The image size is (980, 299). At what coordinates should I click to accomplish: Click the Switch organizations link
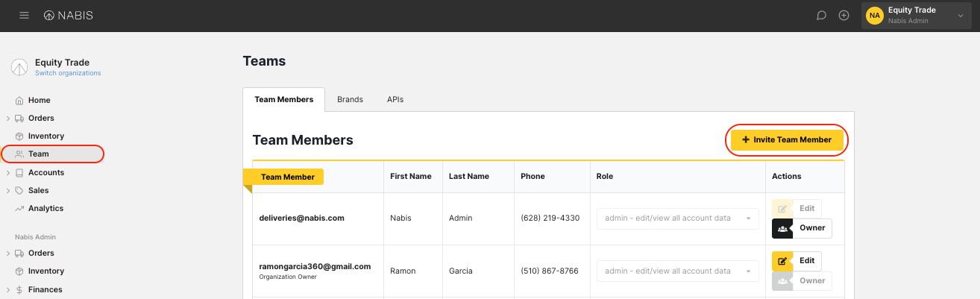(68, 73)
